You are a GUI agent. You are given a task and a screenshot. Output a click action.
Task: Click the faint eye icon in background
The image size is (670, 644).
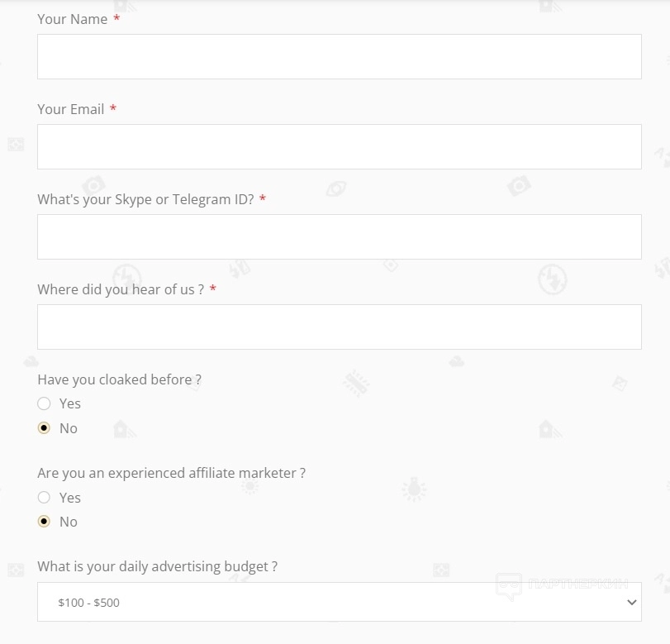coord(335,189)
